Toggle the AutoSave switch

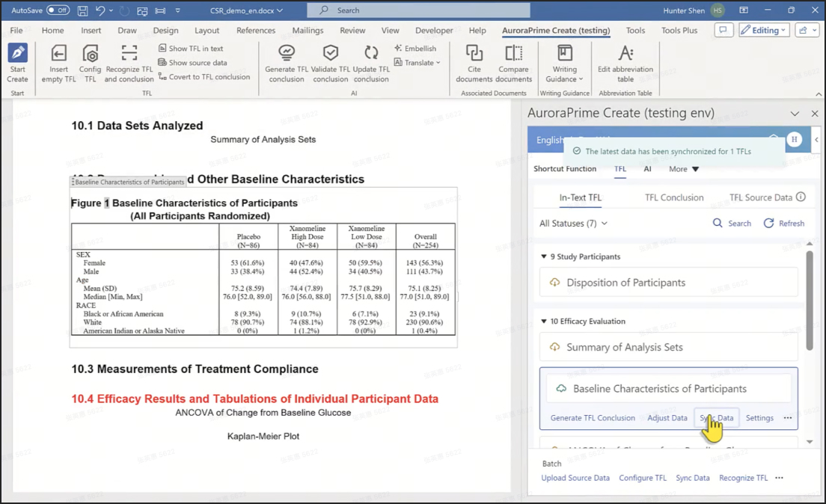point(58,10)
